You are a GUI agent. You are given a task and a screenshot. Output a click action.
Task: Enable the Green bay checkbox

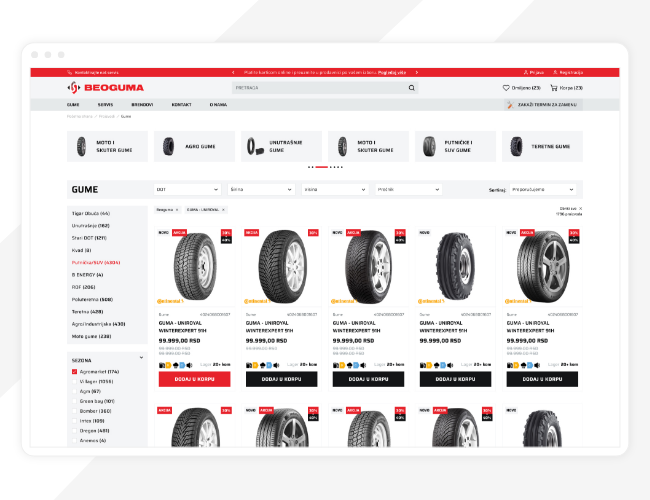tap(74, 400)
